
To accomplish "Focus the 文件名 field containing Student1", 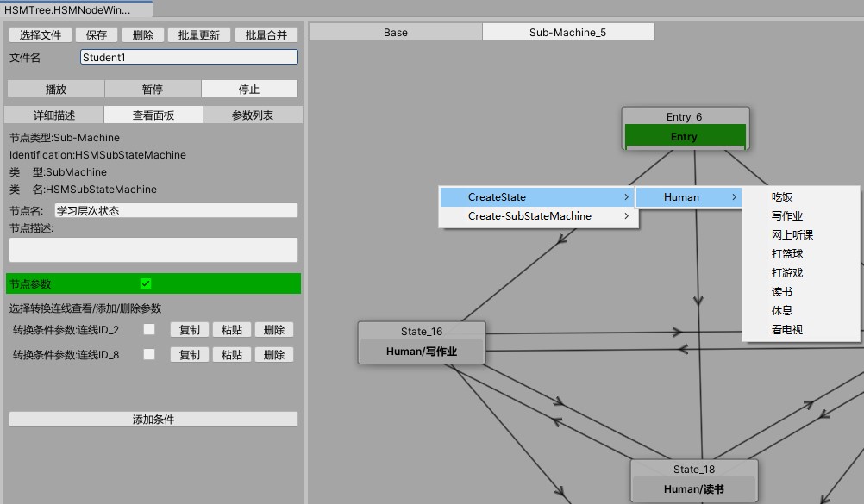I will pos(189,57).
